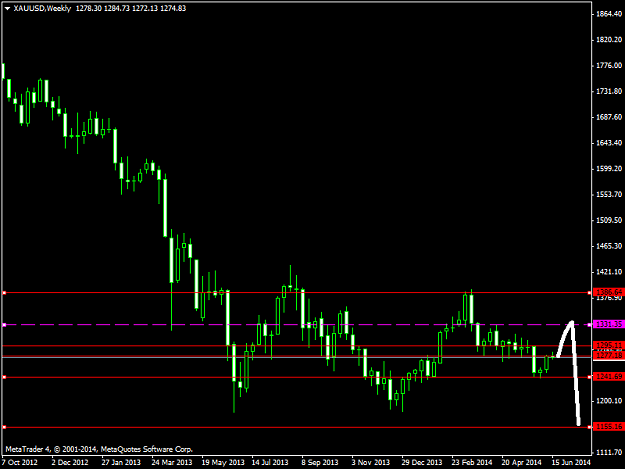This screenshot has width=625, height=469.
Task: Click price axis label 1643.40
Action: 609,143
